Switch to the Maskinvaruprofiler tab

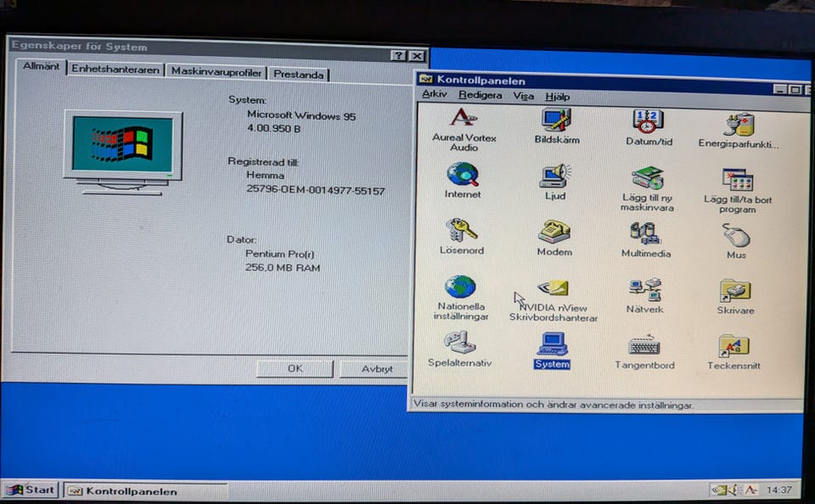tap(216, 72)
